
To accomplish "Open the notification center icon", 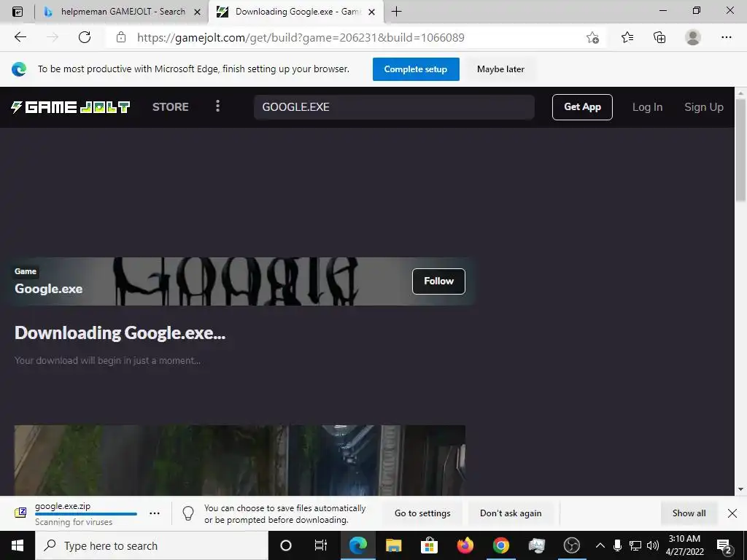I will 724,546.
